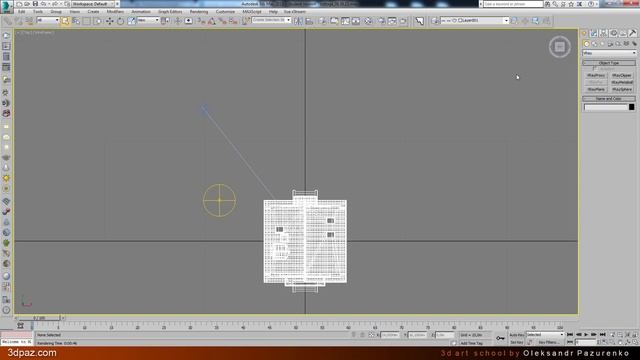Open the Graph Editors menu
The width and height of the screenshot is (640, 360).
point(170,11)
